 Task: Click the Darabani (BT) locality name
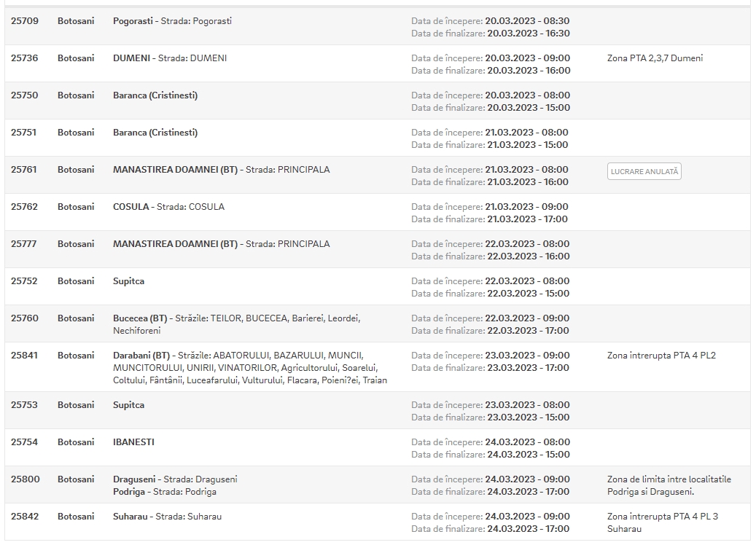click(141, 356)
